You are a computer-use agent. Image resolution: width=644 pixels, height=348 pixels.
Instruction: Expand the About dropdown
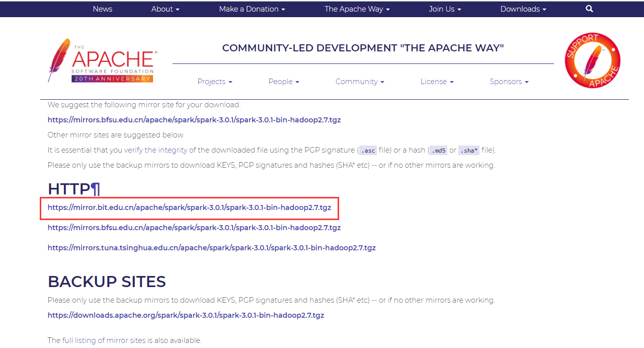(166, 9)
